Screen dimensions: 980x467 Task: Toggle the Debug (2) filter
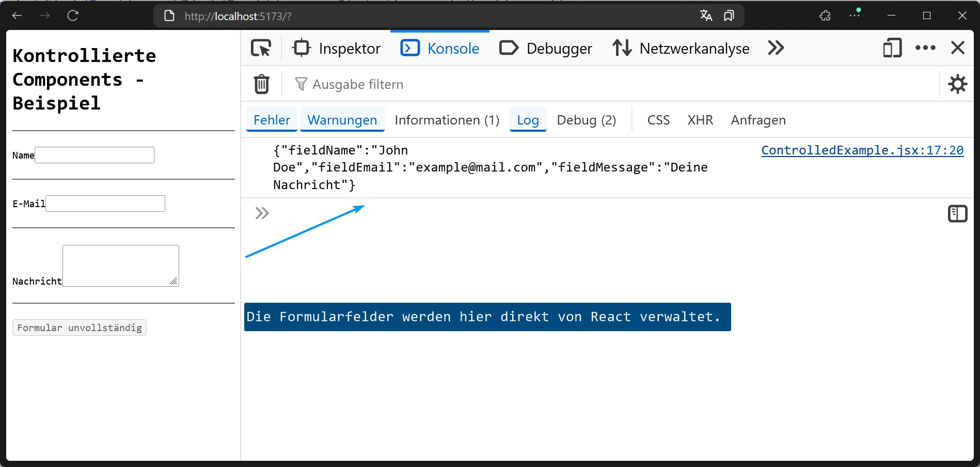click(587, 120)
